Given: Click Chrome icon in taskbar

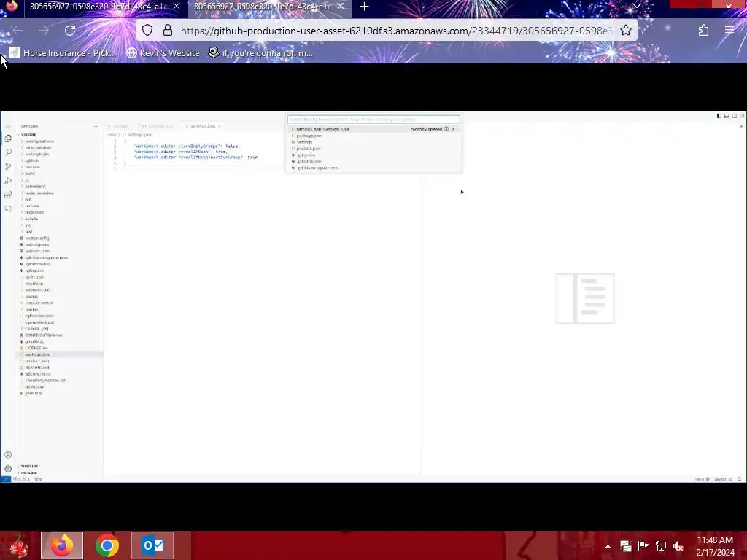Looking at the screenshot, I should click(107, 545).
